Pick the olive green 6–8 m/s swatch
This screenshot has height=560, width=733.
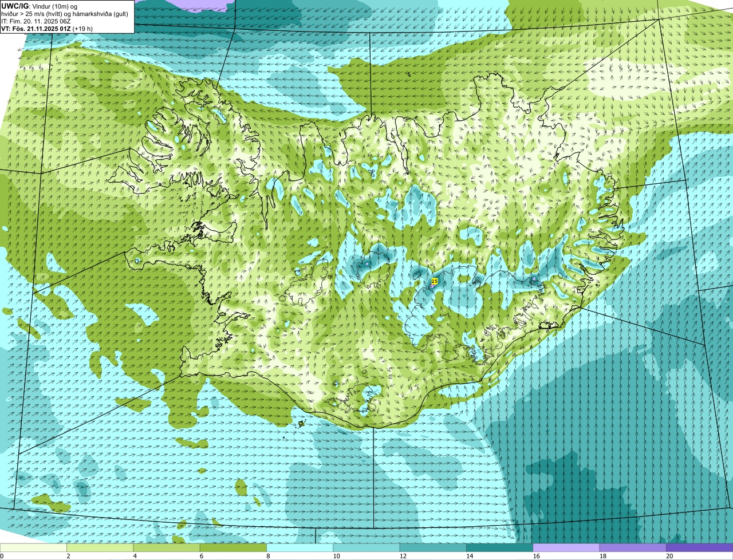[x=233, y=548]
